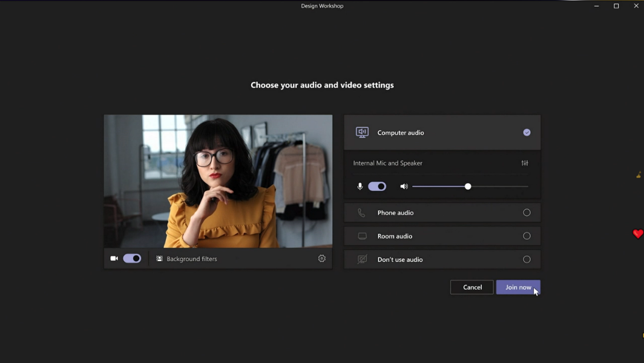
Task: Click the Phone audio handset icon
Action: pos(361,213)
